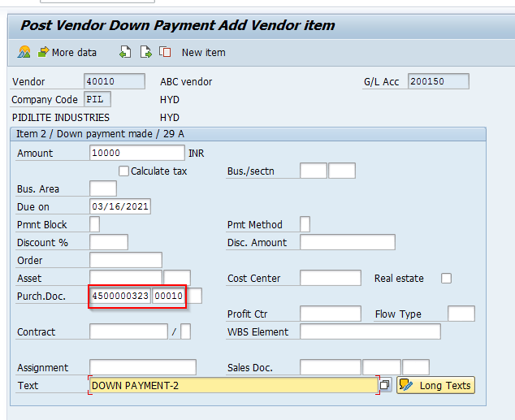Click the G/L Acc field 200150
Image resolution: width=515 pixels, height=420 pixels.
pos(438,81)
